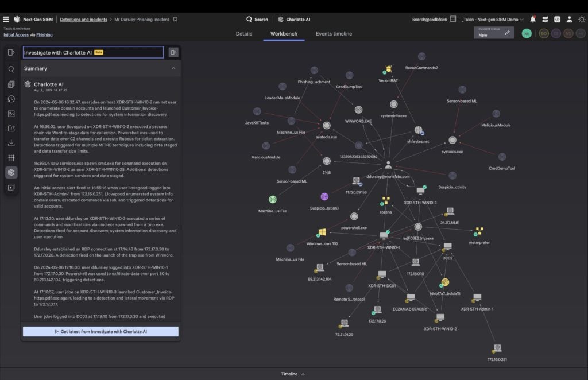The height and width of the screenshot is (380, 588).
Task: Go to Detections and incidents breadcrumb
Action: (x=83, y=20)
